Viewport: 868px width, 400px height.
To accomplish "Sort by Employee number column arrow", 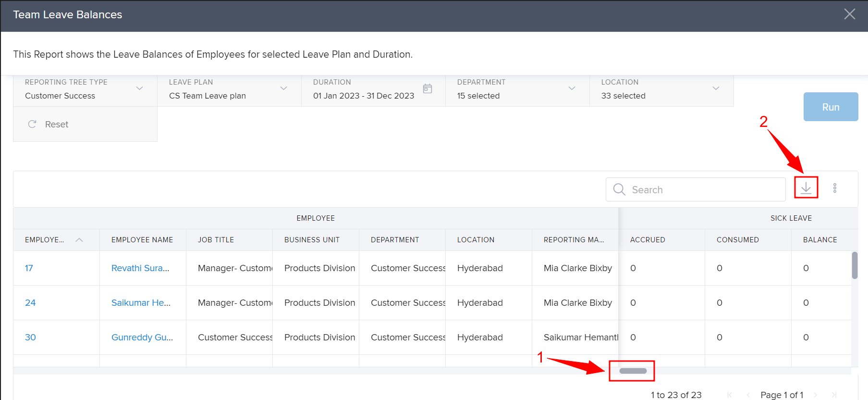I will point(79,240).
